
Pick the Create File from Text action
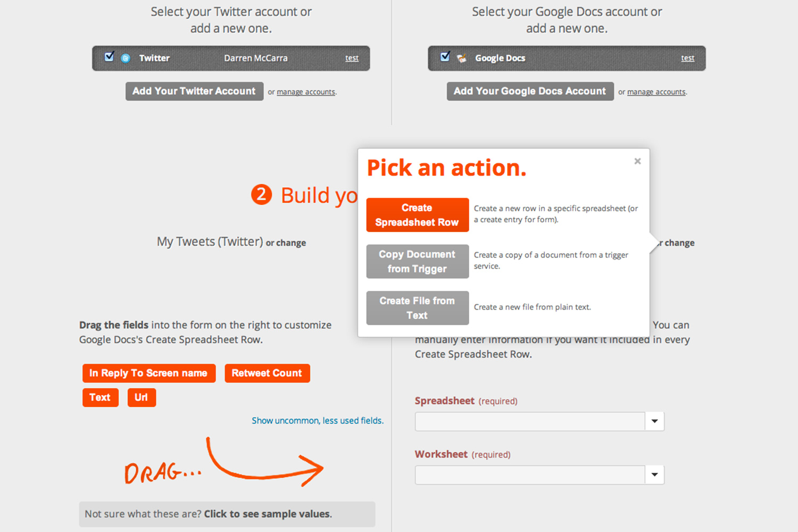[x=417, y=307]
